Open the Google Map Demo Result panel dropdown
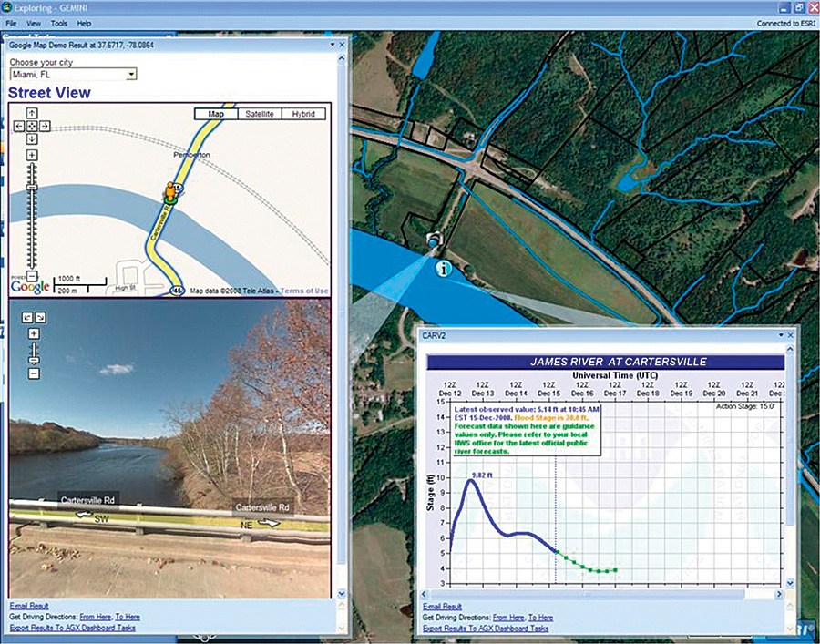 coord(333,45)
